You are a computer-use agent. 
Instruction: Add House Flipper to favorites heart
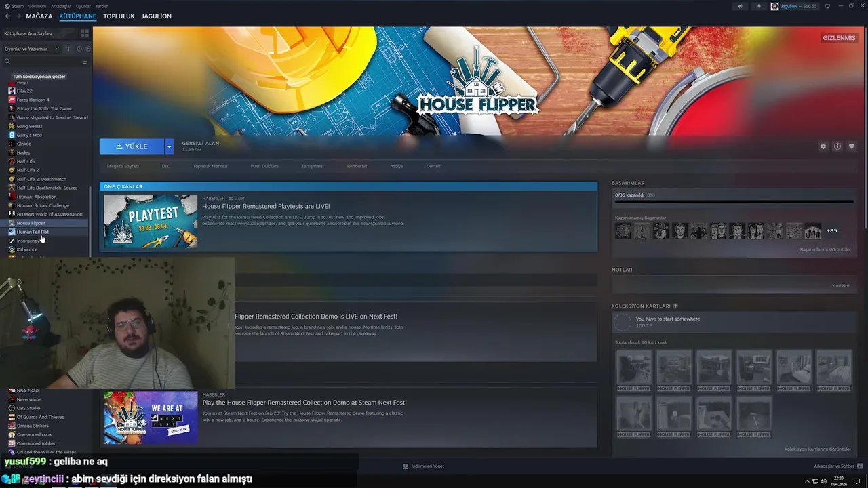coord(852,146)
